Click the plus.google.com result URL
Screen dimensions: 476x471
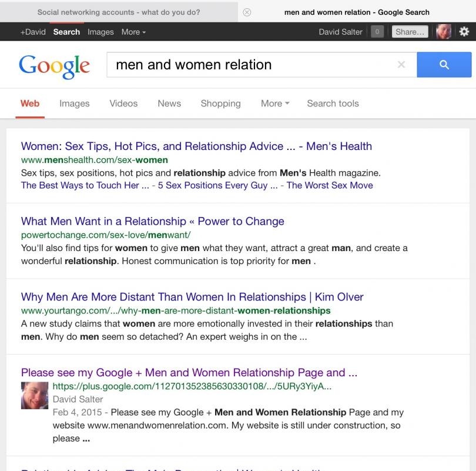[192, 386]
